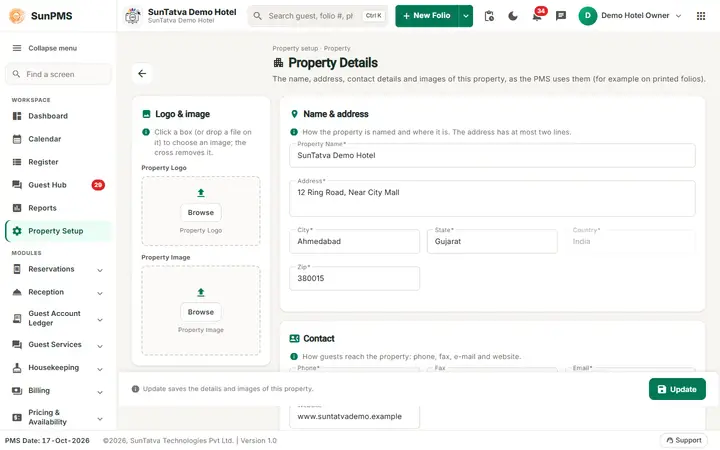Image resolution: width=720 pixels, height=450 pixels.
Task: Click the PMS Date 17-Oct-2026 text
Action: (47, 440)
